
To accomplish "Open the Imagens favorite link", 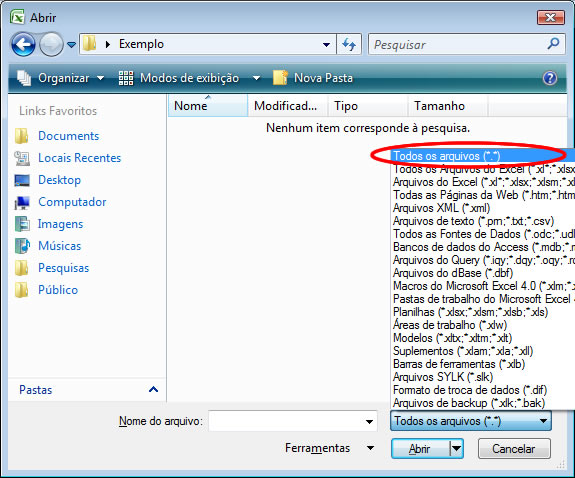I will 61,224.
